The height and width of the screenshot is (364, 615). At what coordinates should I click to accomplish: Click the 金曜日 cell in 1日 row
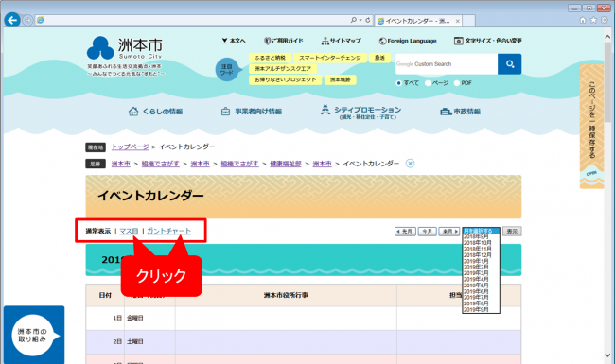click(149, 319)
